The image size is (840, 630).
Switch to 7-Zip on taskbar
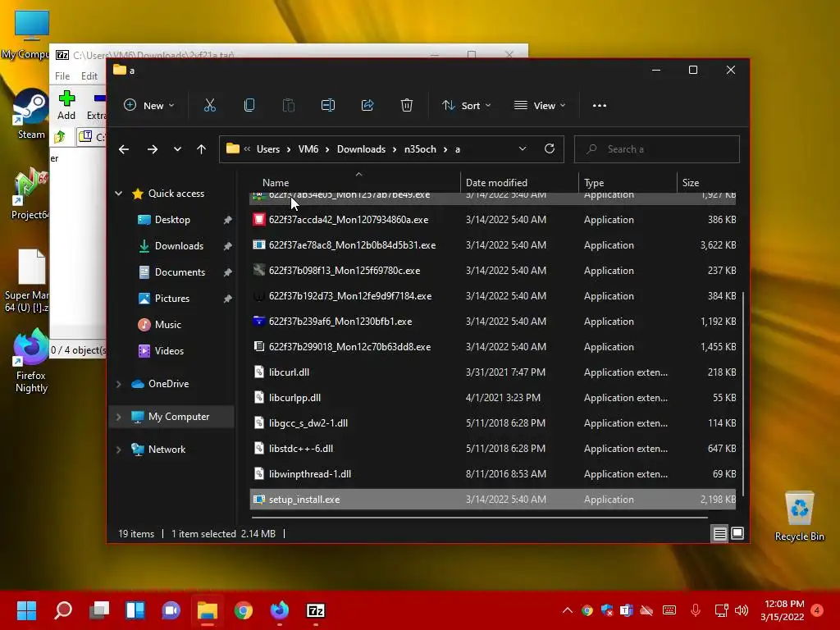(x=316, y=610)
